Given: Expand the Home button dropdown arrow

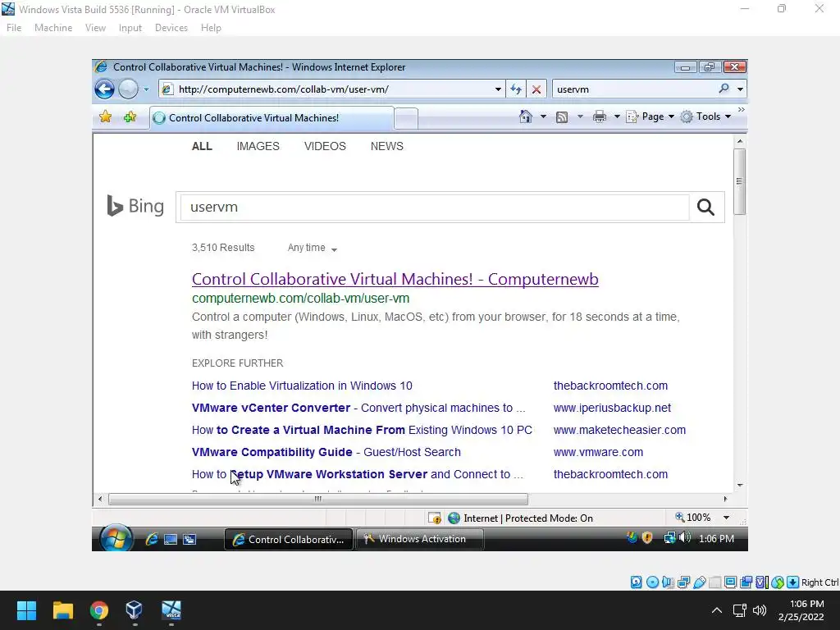Looking at the screenshot, I should tap(543, 116).
